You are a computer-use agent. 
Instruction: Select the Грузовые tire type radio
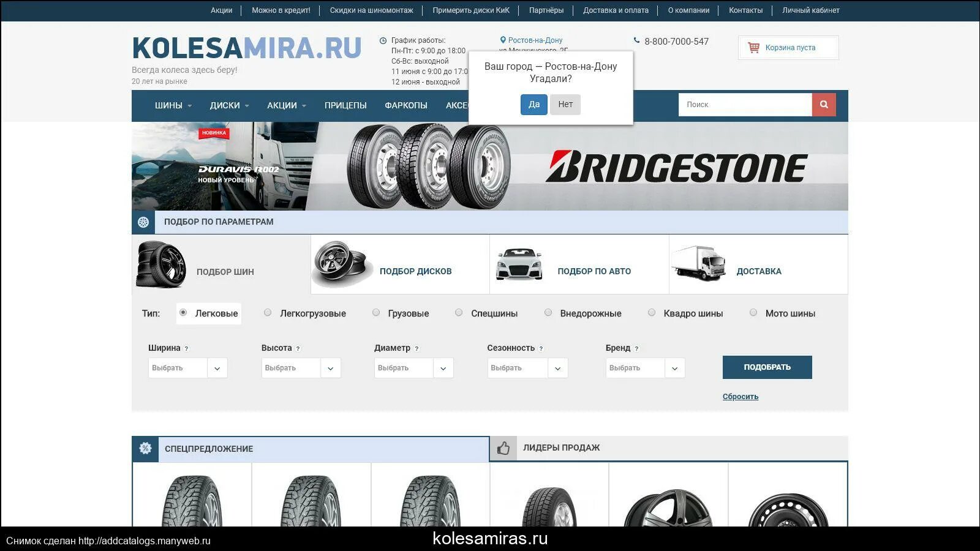(376, 312)
